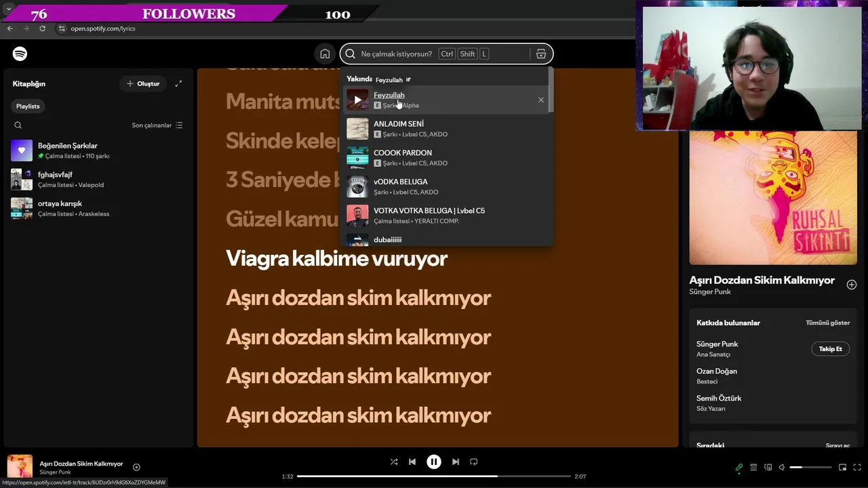The height and width of the screenshot is (488, 868).
Task: Open the Beğenilen Şarkılar playlist
Action: [97, 150]
